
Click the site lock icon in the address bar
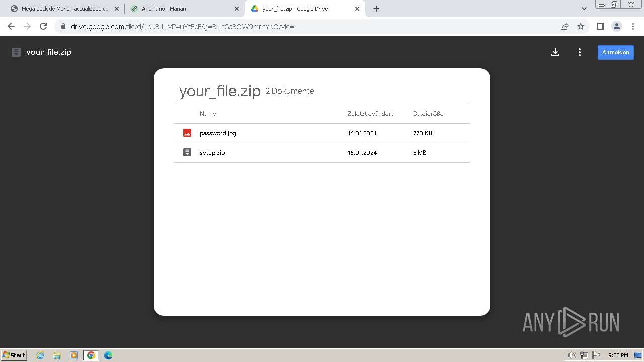click(63, 27)
